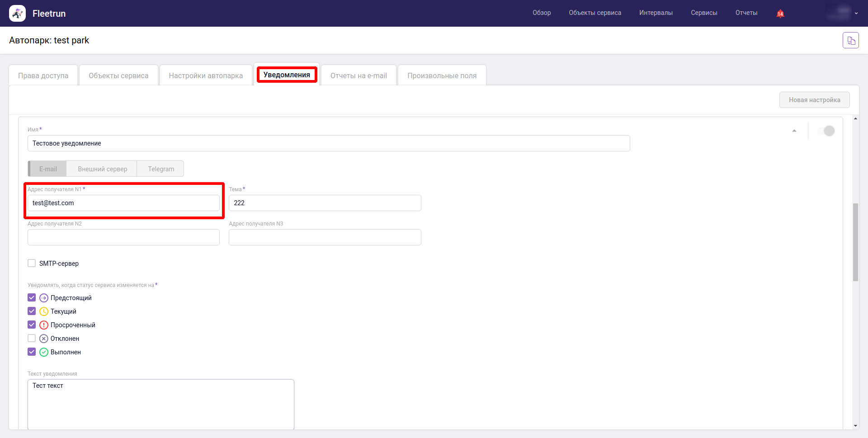Check the Отклонен status checkbox
The width and height of the screenshot is (868, 438).
pos(32,338)
